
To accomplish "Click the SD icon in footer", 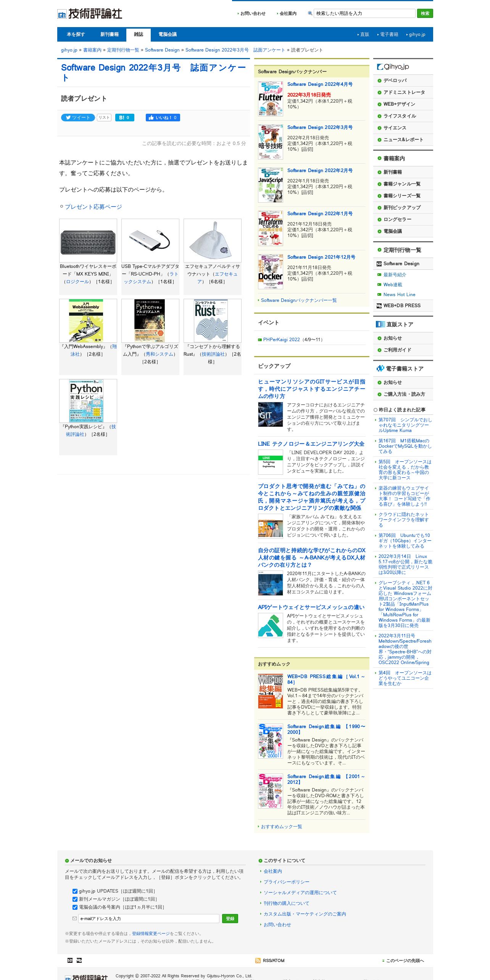I will point(70,960).
